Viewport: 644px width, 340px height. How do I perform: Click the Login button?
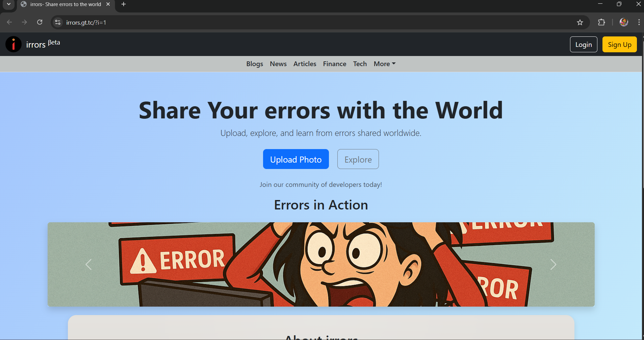point(584,45)
